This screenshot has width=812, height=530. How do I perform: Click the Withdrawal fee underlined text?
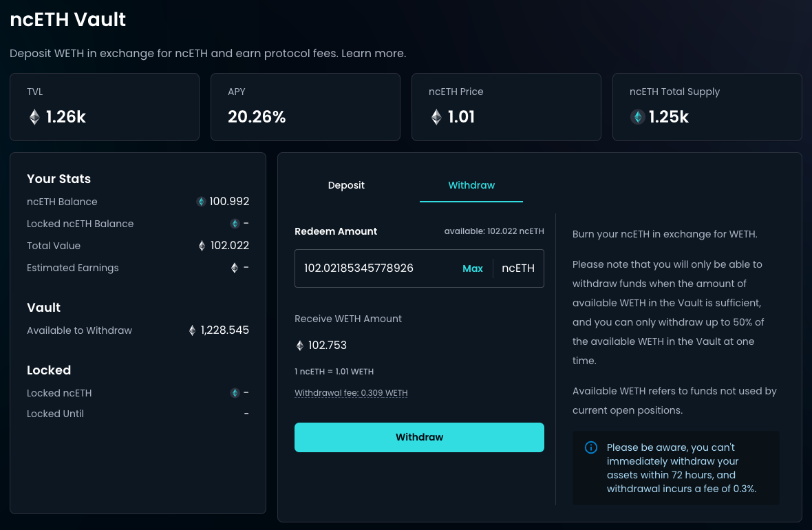[x=351, y=393]
